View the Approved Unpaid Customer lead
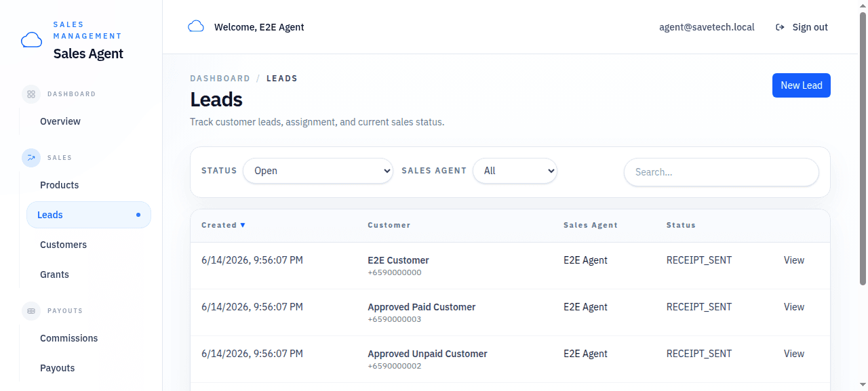 tap(794, 354)
